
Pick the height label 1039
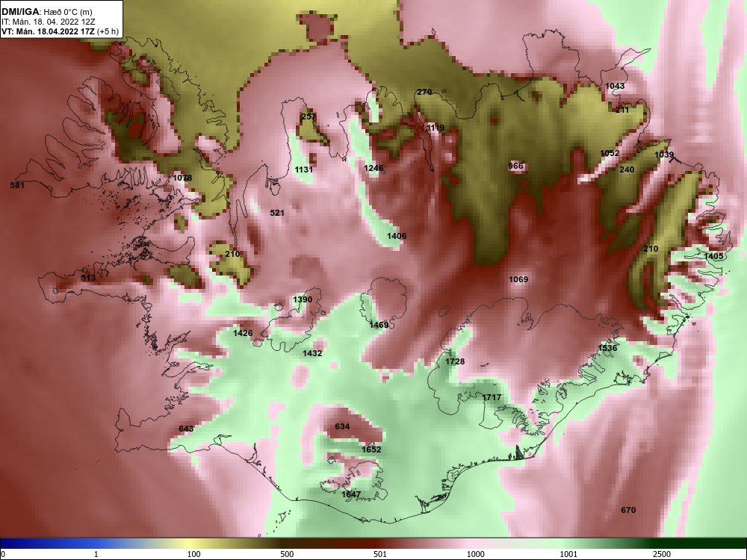[x=664, y=155]
